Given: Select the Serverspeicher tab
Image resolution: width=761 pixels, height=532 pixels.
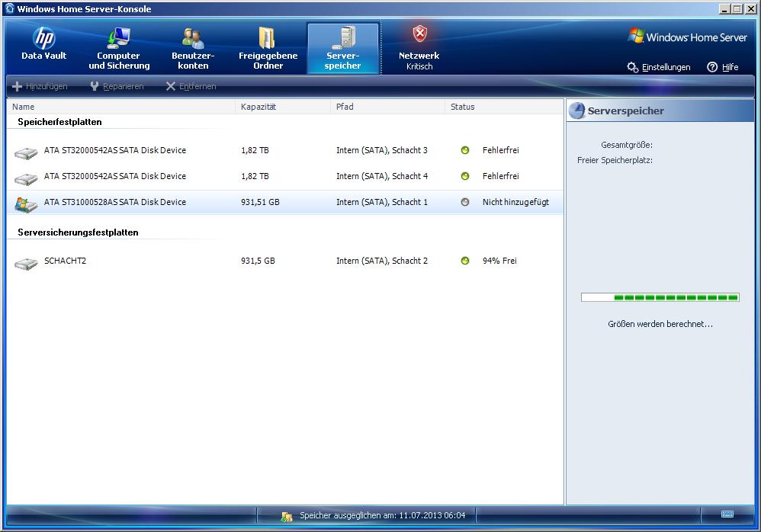Looking at the screenshot, I should tap(342, 48).
